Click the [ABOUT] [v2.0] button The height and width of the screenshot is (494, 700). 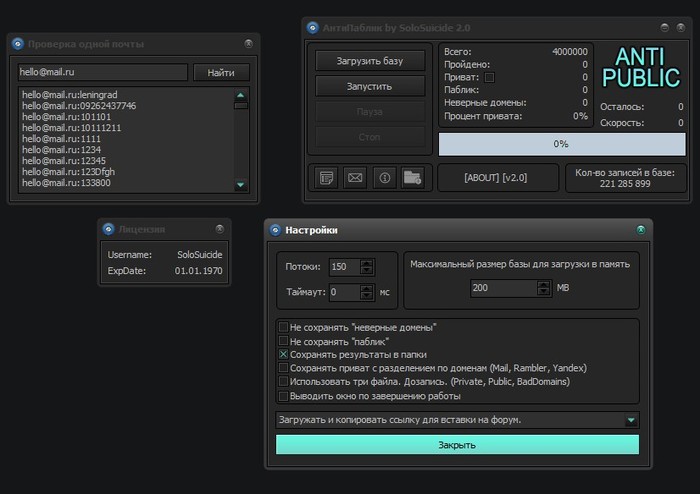tap(496, 178)
